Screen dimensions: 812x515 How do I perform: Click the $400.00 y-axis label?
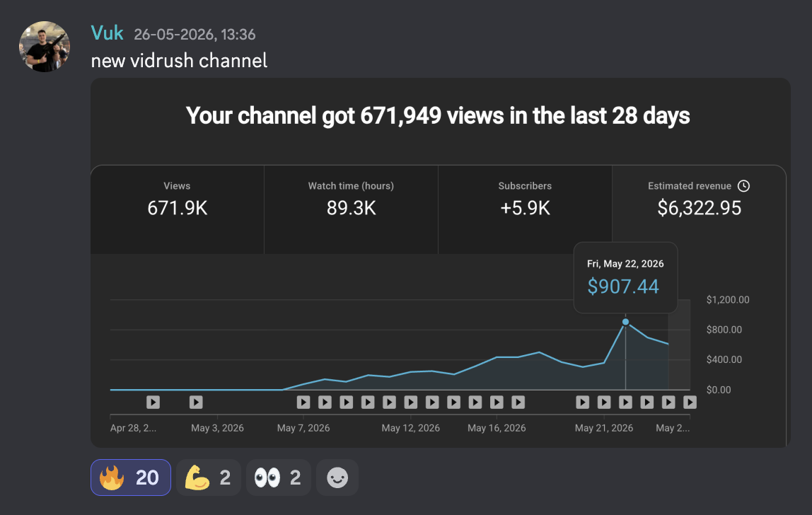click(724, 359)
